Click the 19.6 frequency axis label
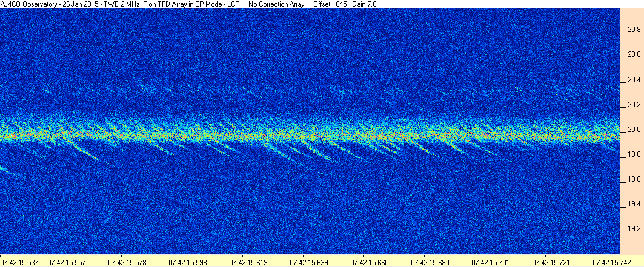The height and width of the screenshot is (267, 644). [x=634, y=179]
